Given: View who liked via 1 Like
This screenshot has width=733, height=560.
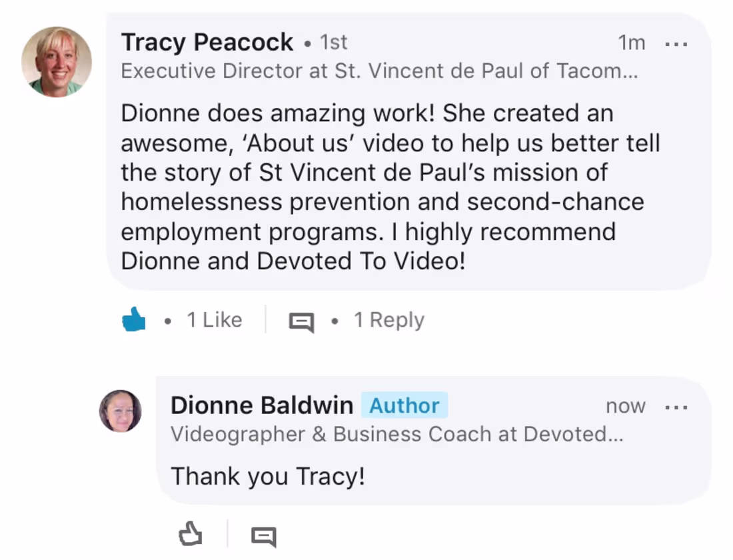Looking at the screenshot, I should (214, 321).
